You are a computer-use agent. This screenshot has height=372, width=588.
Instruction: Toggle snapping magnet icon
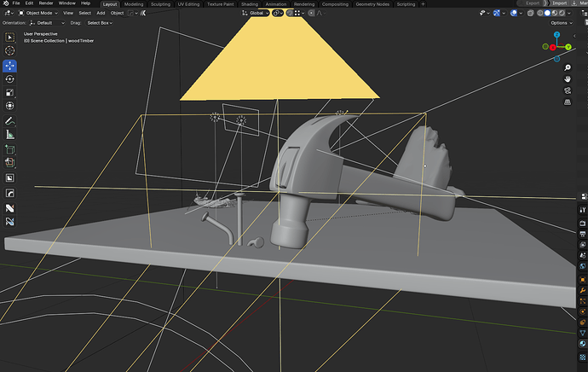pyautogui.click(x=290, y=13)
